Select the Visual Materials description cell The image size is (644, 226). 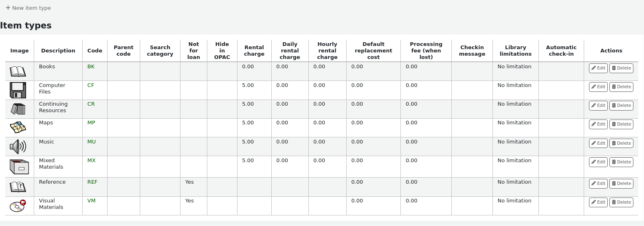pyautogui.click(x=58, y=206)
